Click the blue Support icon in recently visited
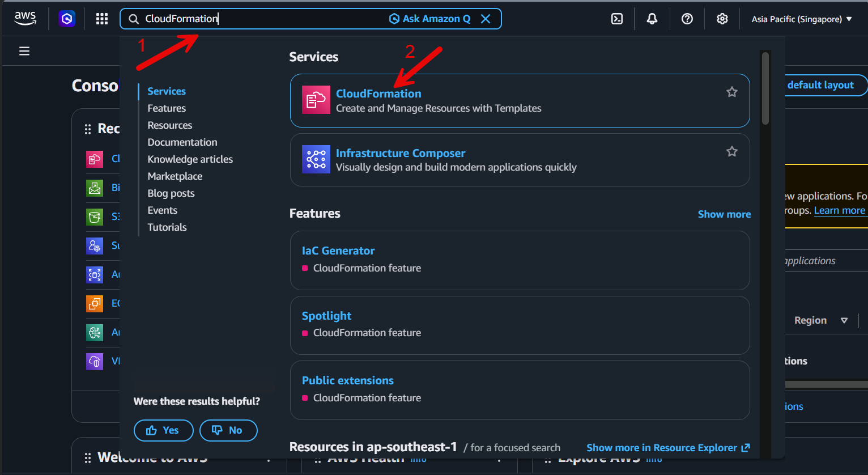The image size is (868, 475). pyautogui.click(x=95, y=245)
